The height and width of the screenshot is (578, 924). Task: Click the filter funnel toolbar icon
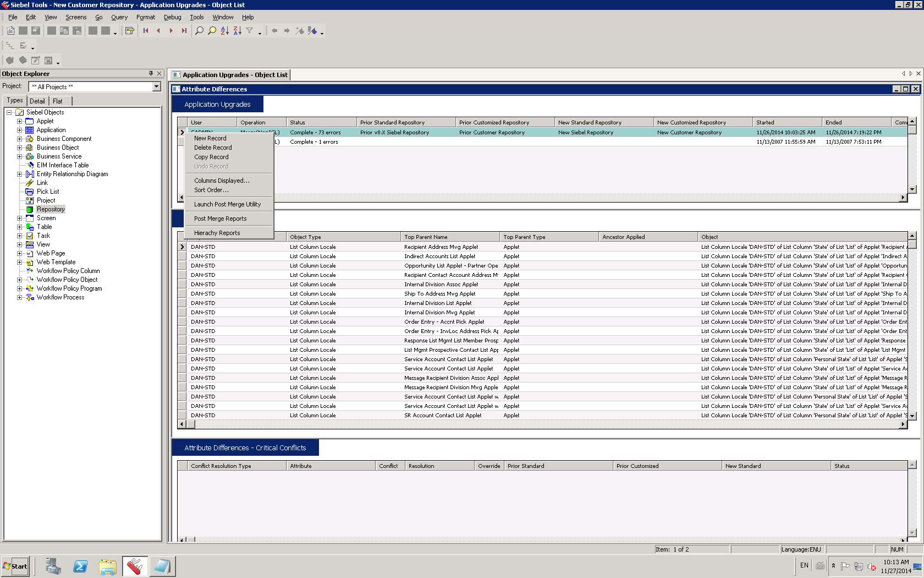250,31
